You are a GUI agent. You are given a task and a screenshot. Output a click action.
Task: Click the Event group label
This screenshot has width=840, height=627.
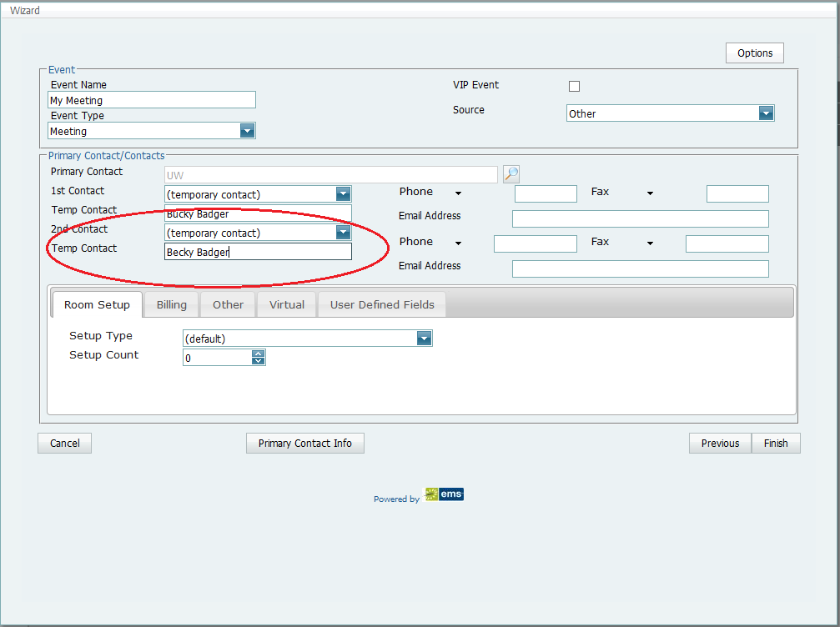pos(62,69)
